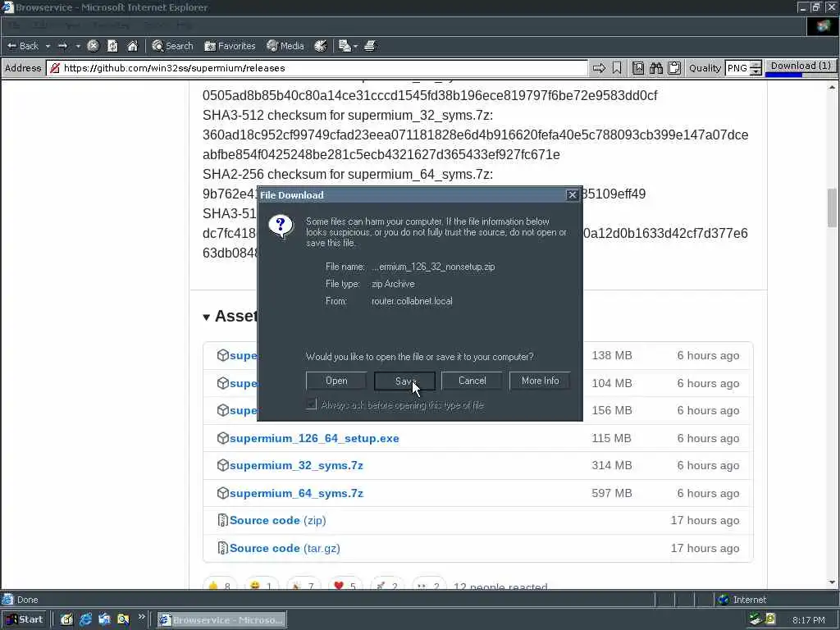
Task: Click the Quality PNG value field
Action: (x=737, y=68)
